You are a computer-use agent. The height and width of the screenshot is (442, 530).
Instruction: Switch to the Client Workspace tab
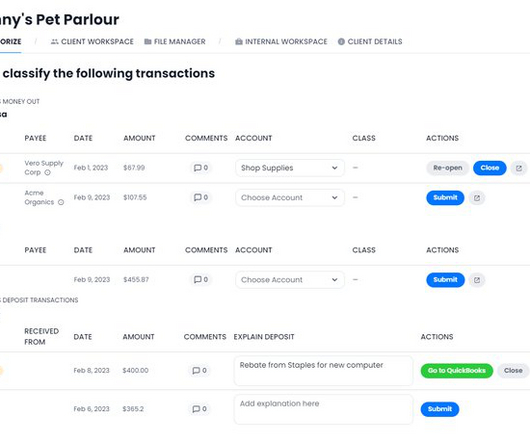tap(92, 42)
